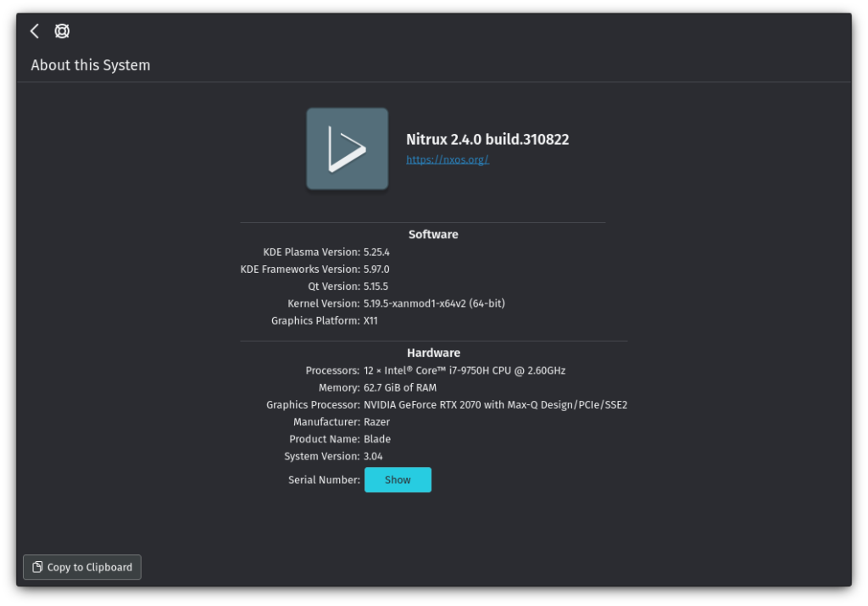Viewport: 868px width, 606px height.
Task: Click the Nitrux logo image
Action: (347, 149)
